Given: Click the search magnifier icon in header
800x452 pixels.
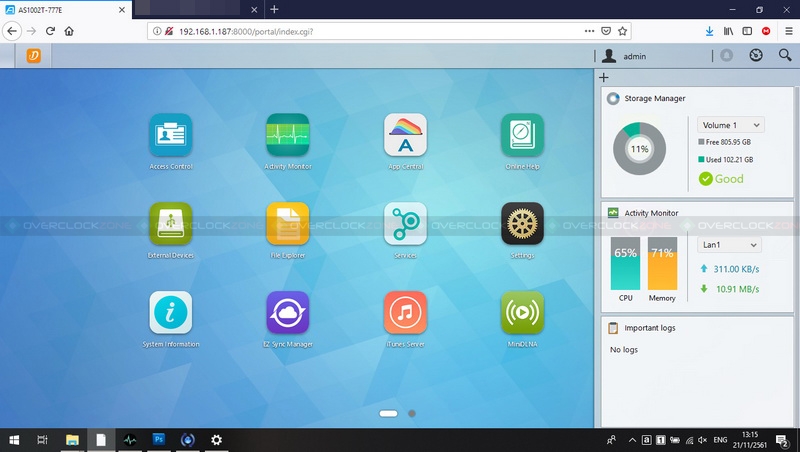Looking at the screenshot, I should pyautogui.click(x=785, y=56).
